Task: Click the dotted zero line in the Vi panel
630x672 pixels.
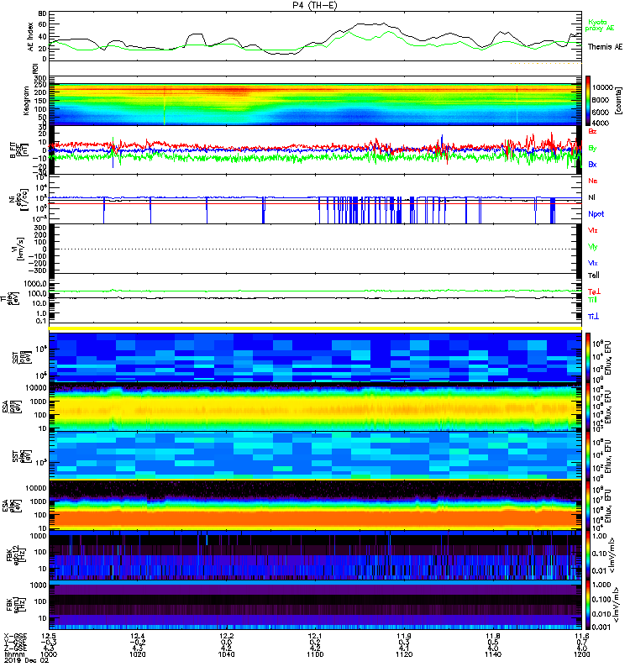Action: pyautogui.click(x=315, y=249)
